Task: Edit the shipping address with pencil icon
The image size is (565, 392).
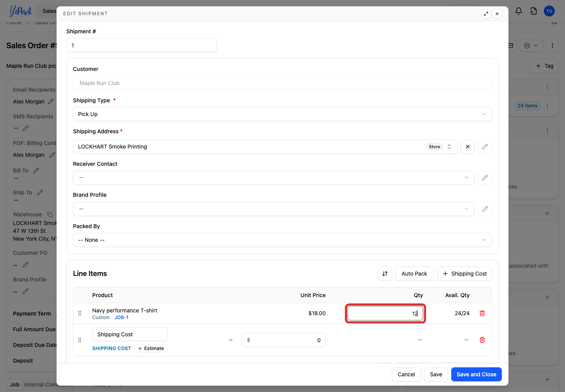Action: pyautogui.click(x=485, y=147)
